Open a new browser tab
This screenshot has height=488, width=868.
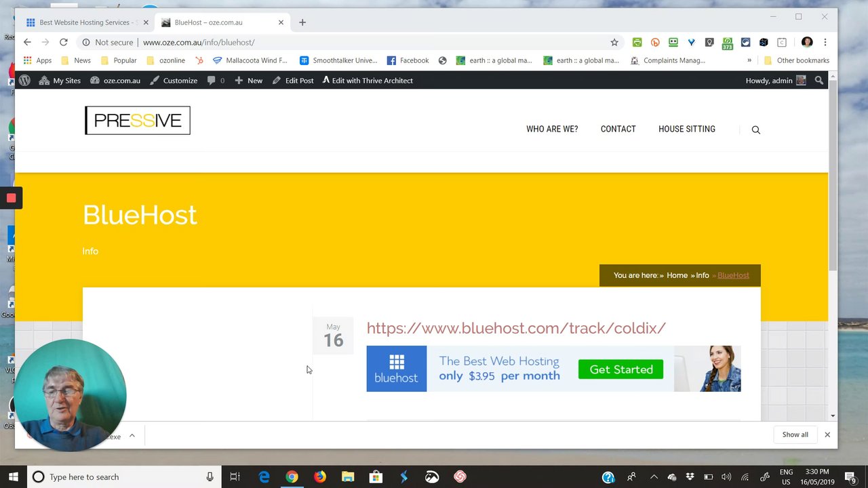302,22
